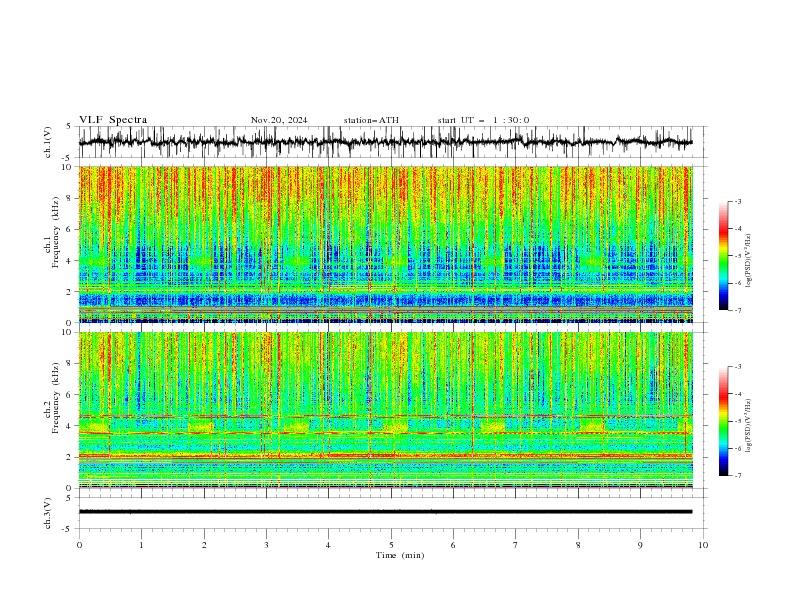This screenshot has height=612, width=792.
Task: Click the 'start UT = 1:30:0' text
Action: tap(483, 120)
